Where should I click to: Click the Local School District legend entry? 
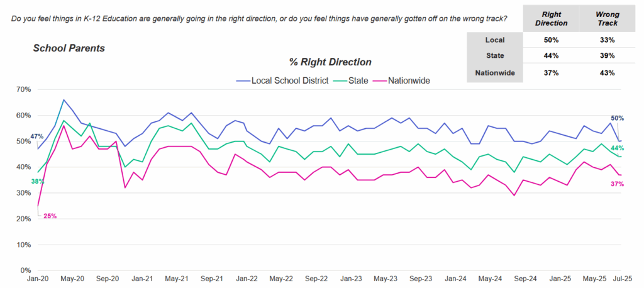[x=289, y=80]
